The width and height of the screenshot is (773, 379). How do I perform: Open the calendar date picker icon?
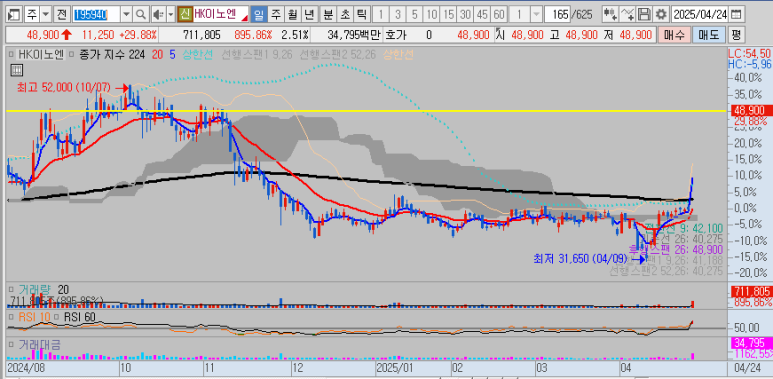tap(736, 14)
